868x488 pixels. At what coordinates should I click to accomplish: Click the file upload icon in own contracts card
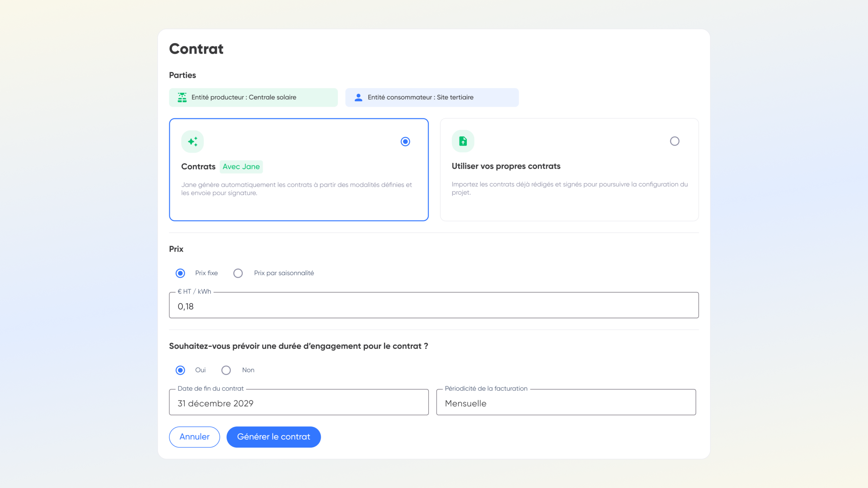pos(463,141)
